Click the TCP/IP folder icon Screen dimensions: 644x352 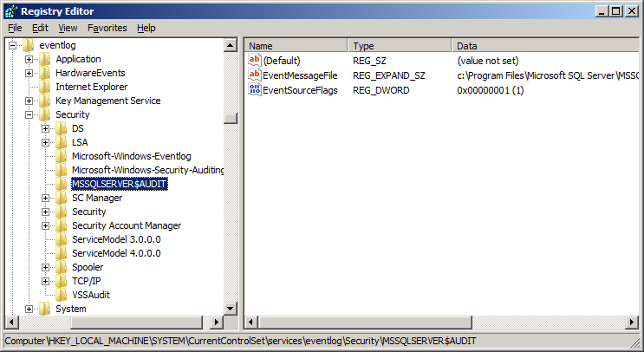[x=62, y=282]
